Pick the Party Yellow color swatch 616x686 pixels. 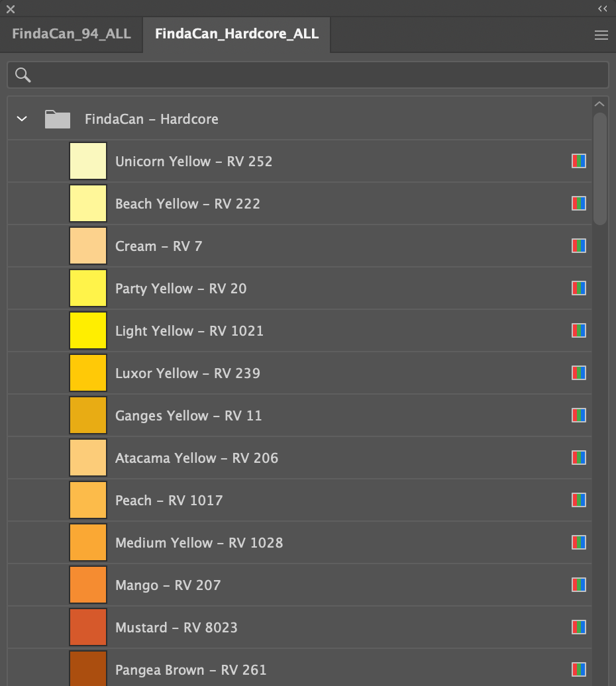(x=88, y=288)
